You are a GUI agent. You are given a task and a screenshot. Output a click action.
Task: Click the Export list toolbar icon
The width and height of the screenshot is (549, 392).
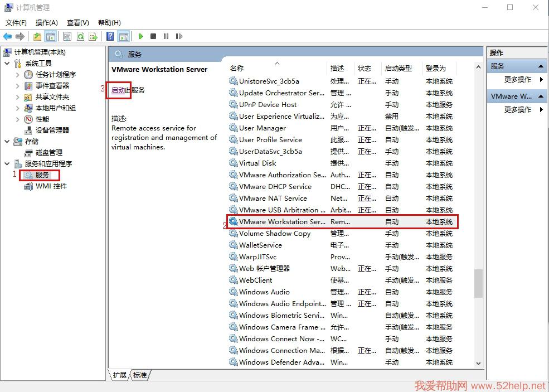click(93, 36)
